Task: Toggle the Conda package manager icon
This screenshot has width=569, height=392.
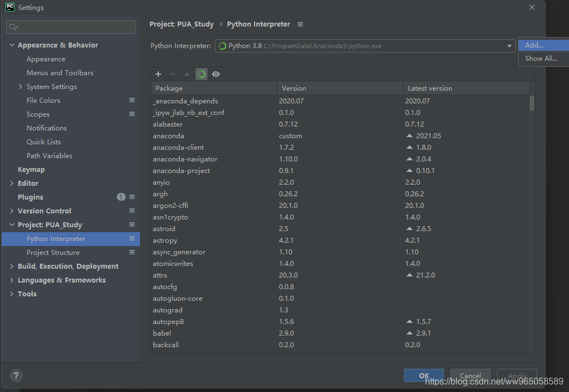Action: coord(201,74)
